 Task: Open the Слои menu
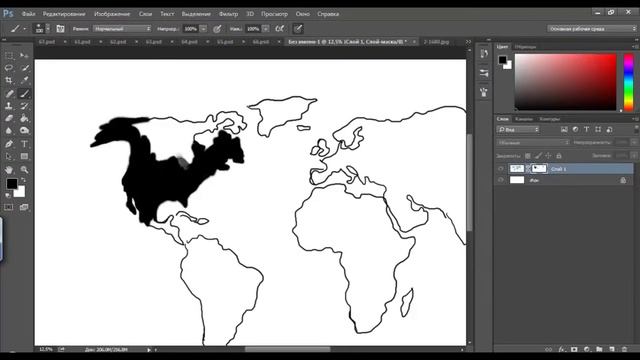145,14
